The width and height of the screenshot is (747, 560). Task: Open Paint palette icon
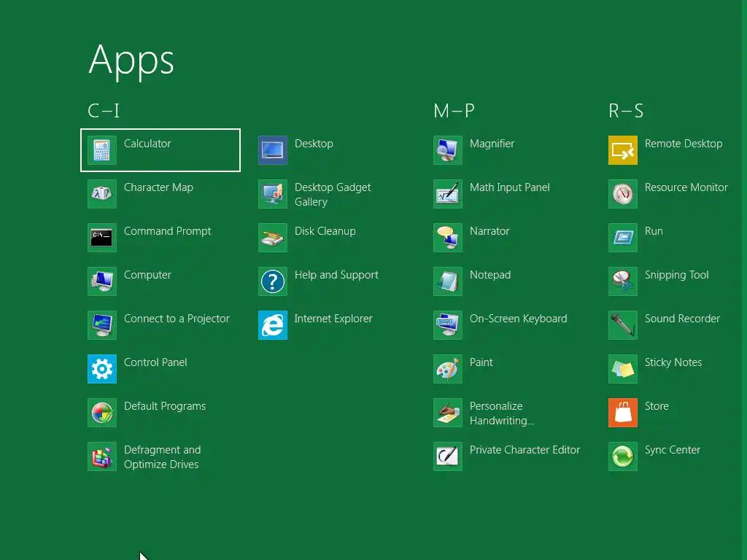[448, 369]
